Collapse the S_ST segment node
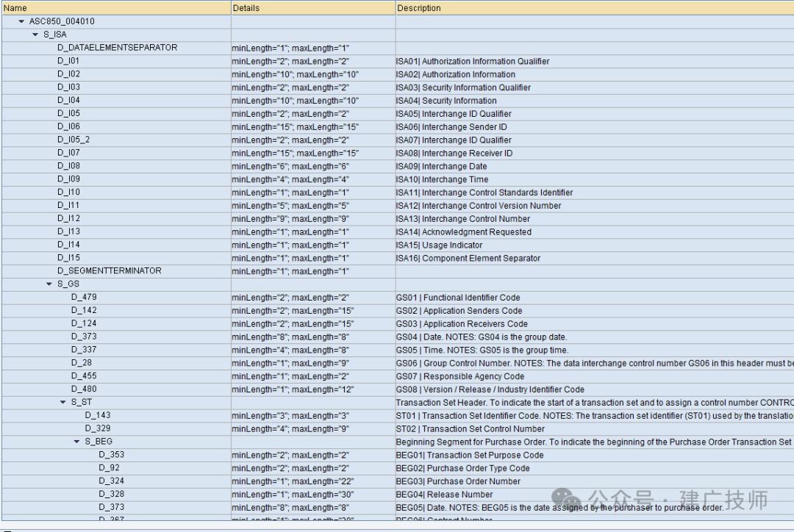Viewport: 794px width, 532px height. 62,402
